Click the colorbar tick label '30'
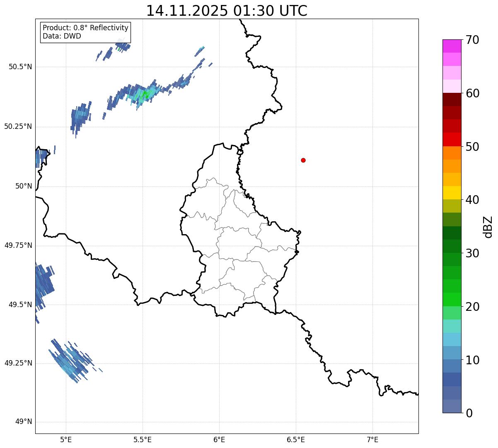 [x=472, y=253]
